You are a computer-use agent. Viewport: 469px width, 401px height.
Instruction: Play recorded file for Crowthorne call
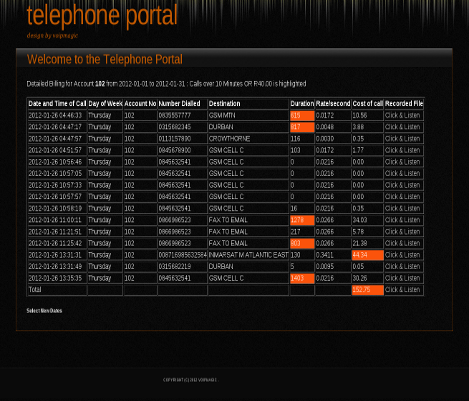[402, 139]
